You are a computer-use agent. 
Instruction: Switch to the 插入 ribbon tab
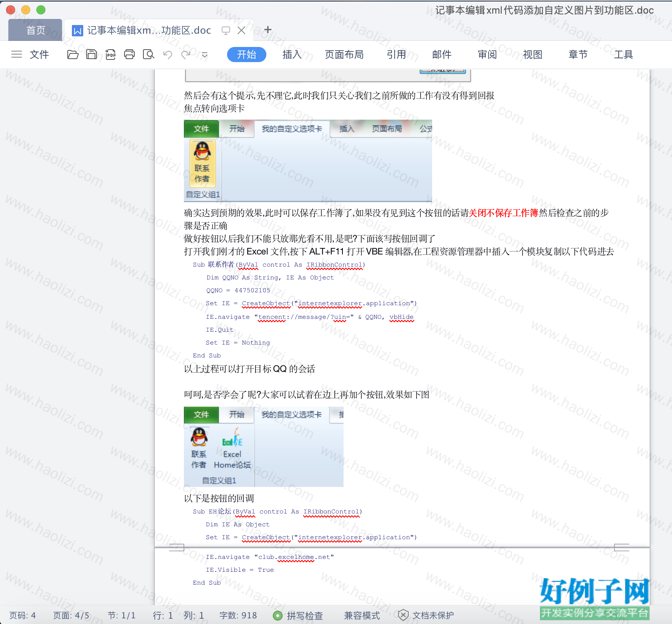coord(292,55)
